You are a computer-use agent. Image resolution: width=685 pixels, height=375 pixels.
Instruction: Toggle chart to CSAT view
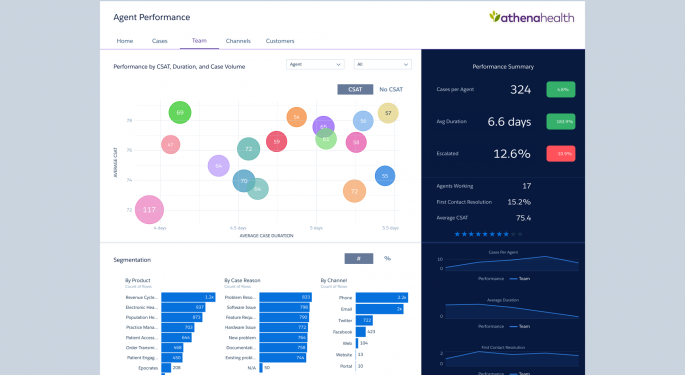[355, 89]
